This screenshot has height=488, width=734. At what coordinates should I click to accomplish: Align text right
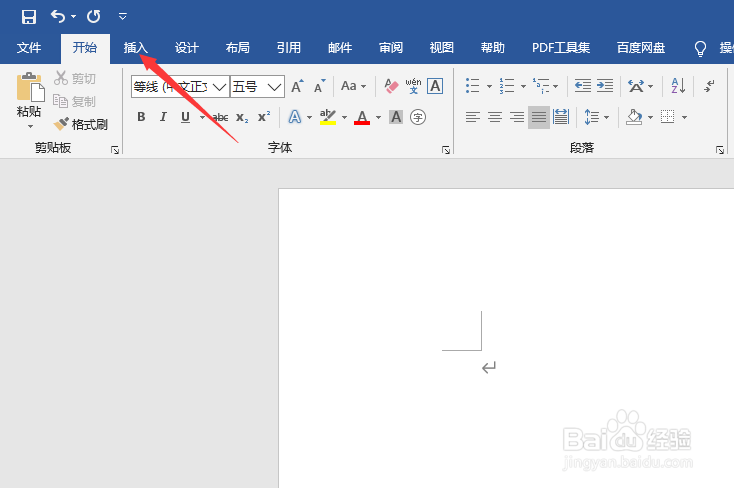(517, 117)
